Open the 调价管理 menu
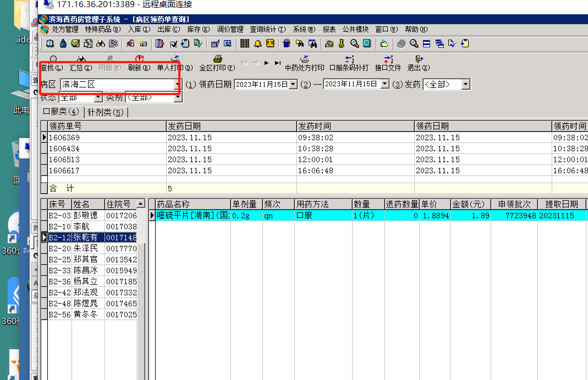Viewport: 588px width, 380px height. point(230,29)
